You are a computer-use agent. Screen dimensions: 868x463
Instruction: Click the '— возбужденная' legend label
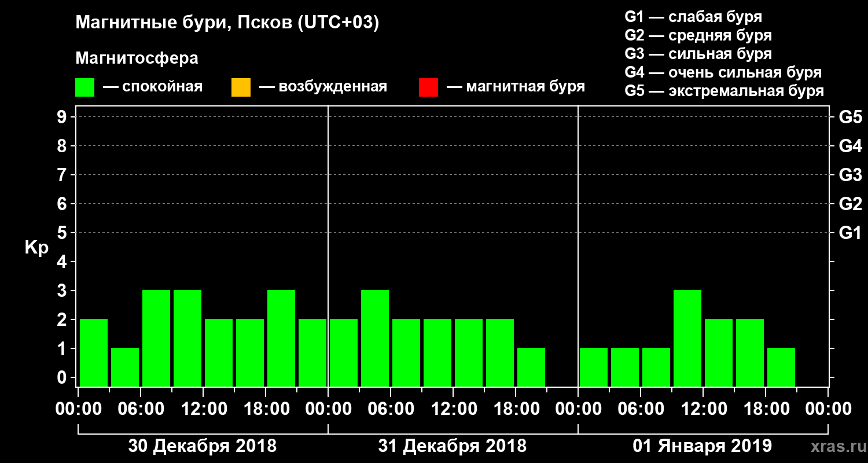pyautogui.click(x=323, y=87)
